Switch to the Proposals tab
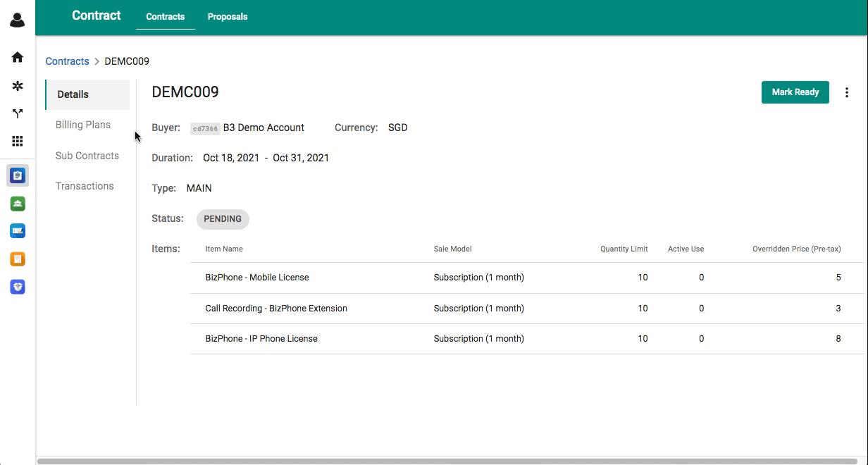Image resolution: width=868 pixels, height=465 pixels. pyautogui.click(x=228, y=17)
